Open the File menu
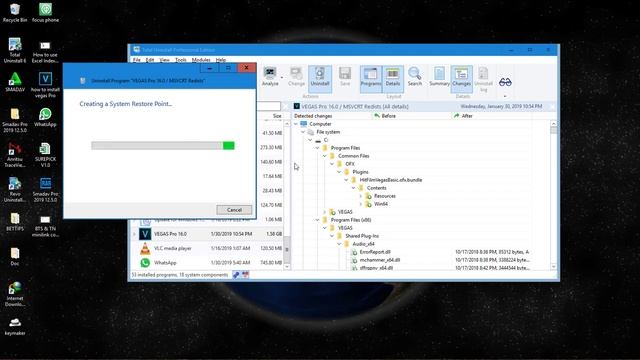 point(137,60)
